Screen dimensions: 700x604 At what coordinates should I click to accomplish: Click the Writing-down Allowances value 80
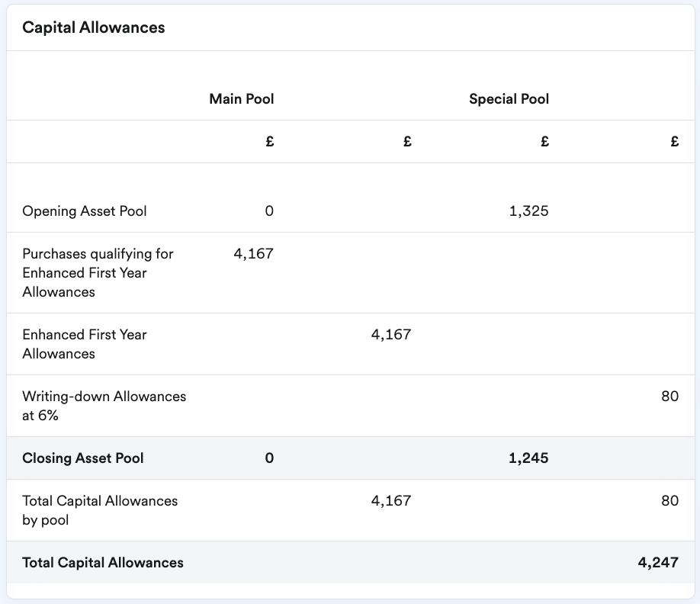pos(669,396)
